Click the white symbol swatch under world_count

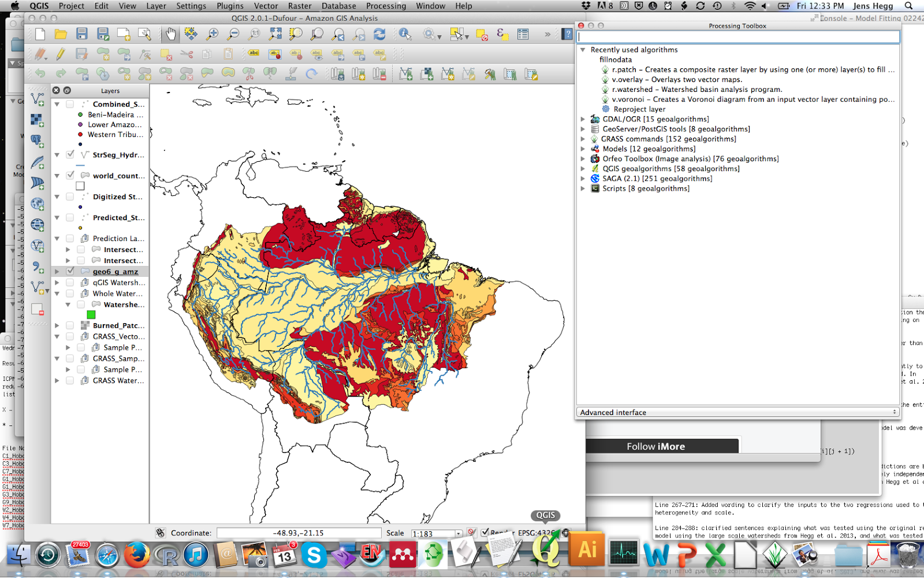click(x=80, y=186)
